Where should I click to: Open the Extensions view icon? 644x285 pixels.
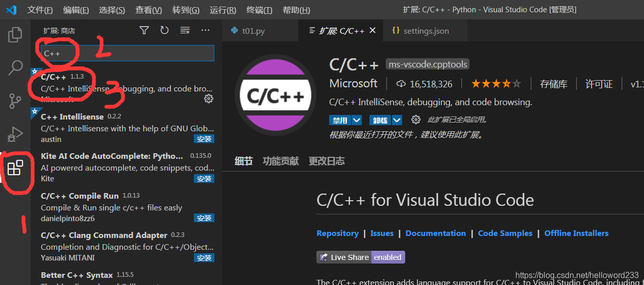15,168
